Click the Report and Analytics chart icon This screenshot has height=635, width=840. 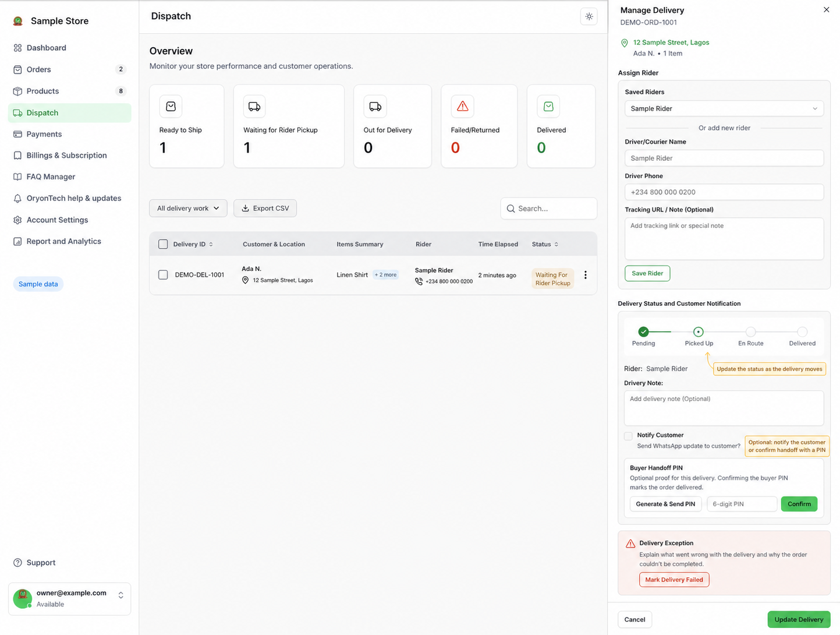pyautogui.click(x=17, y=241)
